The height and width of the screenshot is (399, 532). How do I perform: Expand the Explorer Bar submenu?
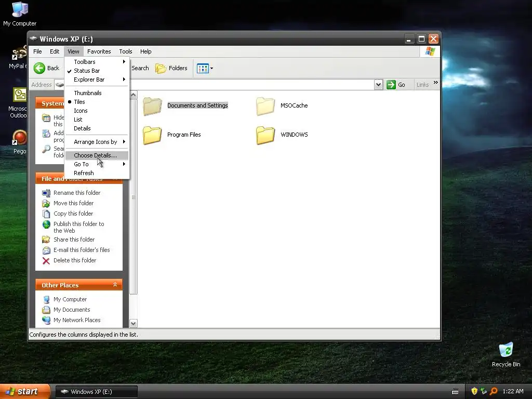[x=97, y=79]
